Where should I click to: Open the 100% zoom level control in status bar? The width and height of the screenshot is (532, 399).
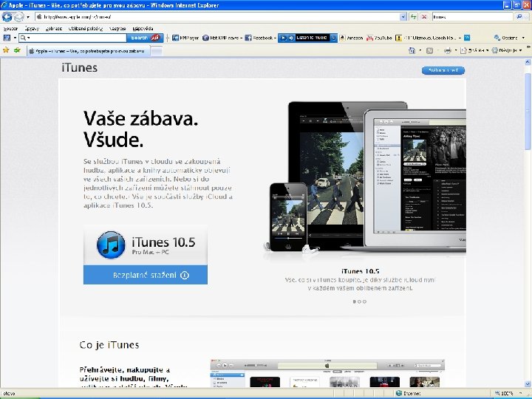[510, 393]
